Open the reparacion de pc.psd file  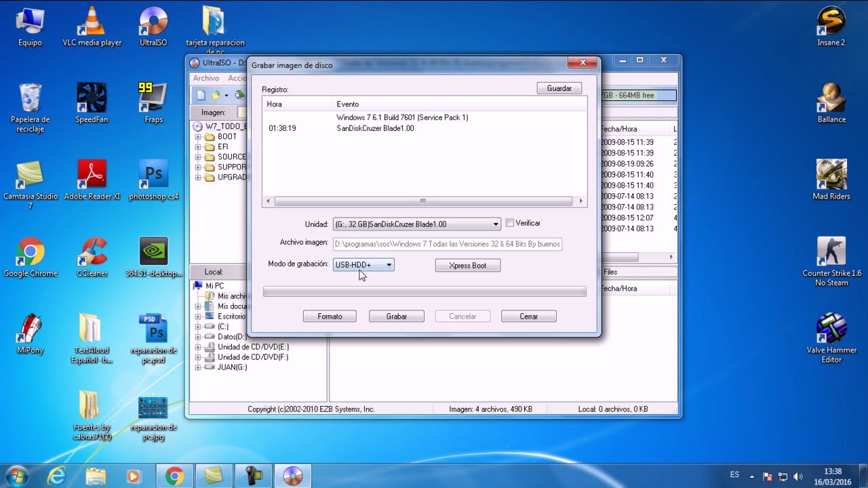coord(153,338)
